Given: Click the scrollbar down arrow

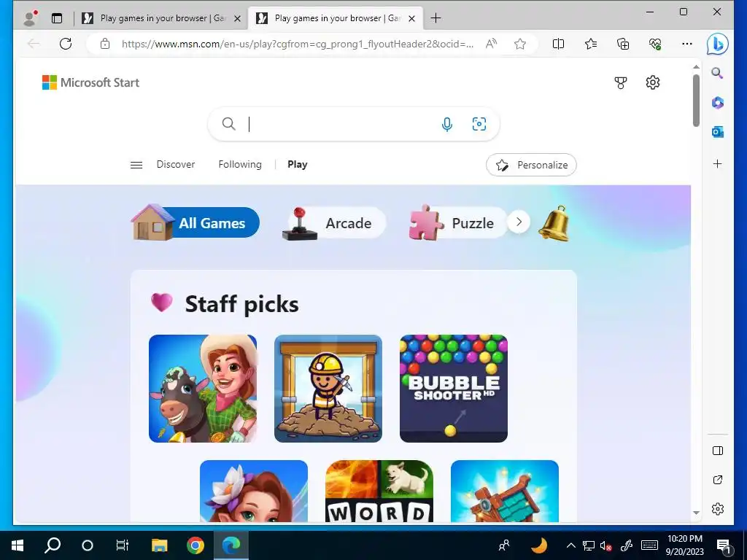Looking at the screenshot, I should pos(696,513).
